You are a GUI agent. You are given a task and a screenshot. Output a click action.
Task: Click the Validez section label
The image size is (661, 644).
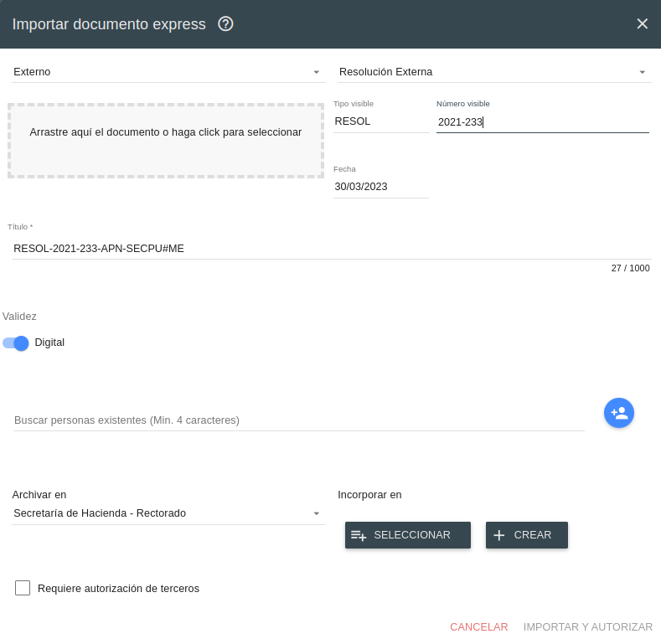coord(19,317)
